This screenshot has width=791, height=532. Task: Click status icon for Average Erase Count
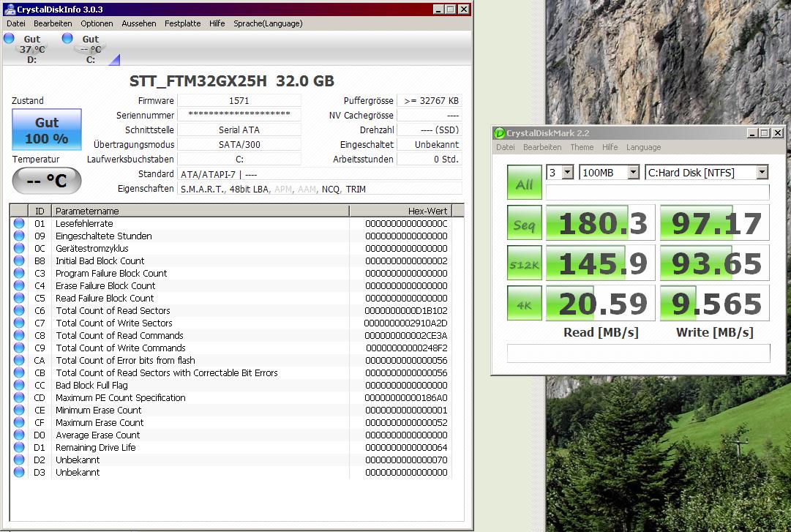19,435
